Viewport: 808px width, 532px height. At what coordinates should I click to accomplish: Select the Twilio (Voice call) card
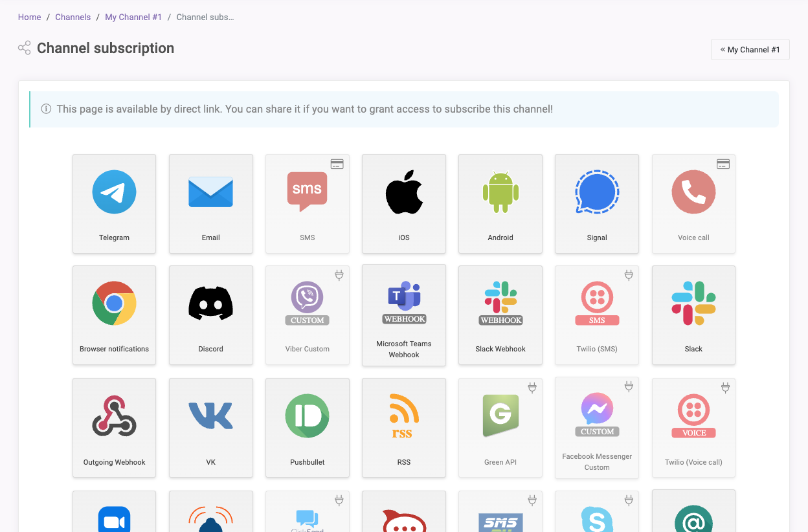(693, 428)
